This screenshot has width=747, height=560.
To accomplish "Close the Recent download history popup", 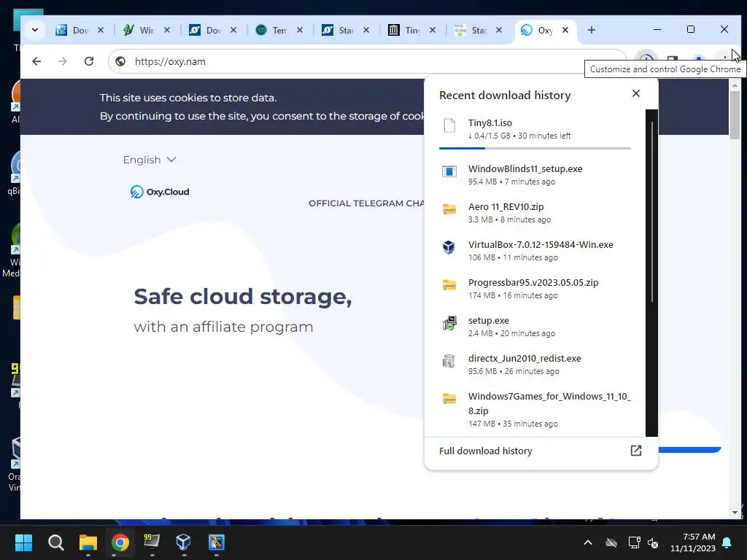I will tap(635, 94).
